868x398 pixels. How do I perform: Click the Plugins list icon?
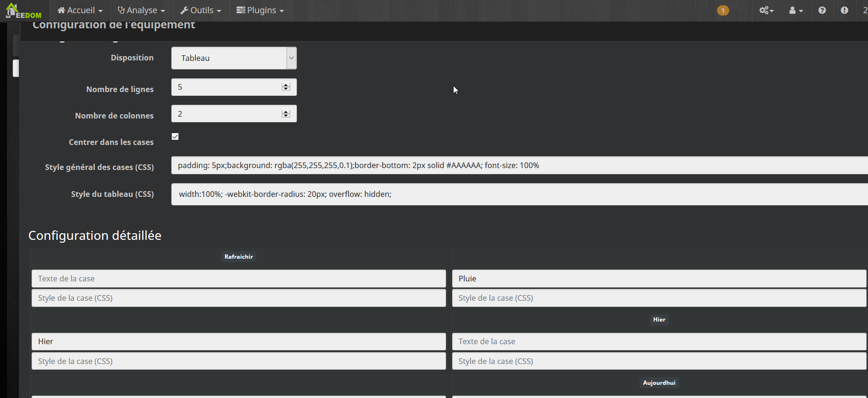[241, 10]
